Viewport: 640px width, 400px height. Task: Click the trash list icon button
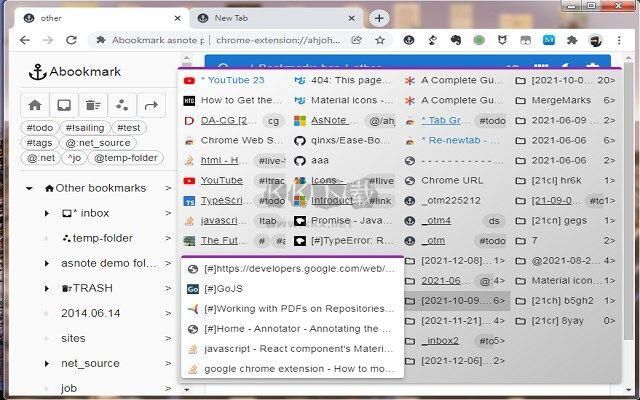[x=93, y=105]
